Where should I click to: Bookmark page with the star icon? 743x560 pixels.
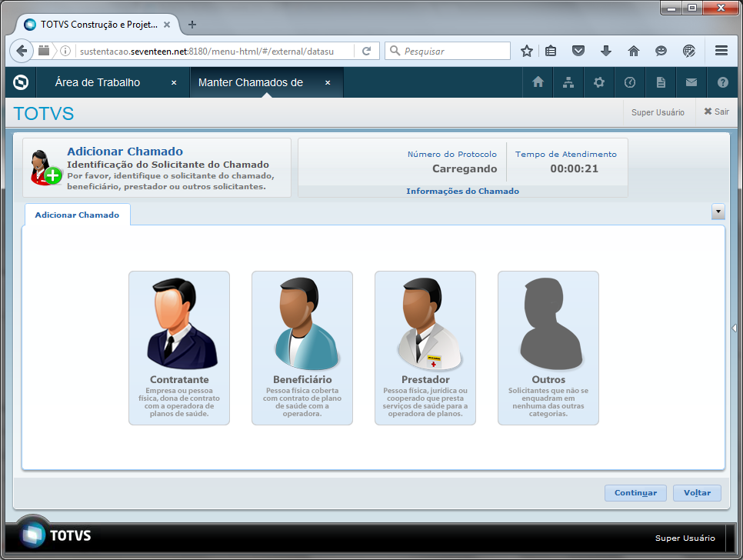pyautogui.click(x=526, y=51)
